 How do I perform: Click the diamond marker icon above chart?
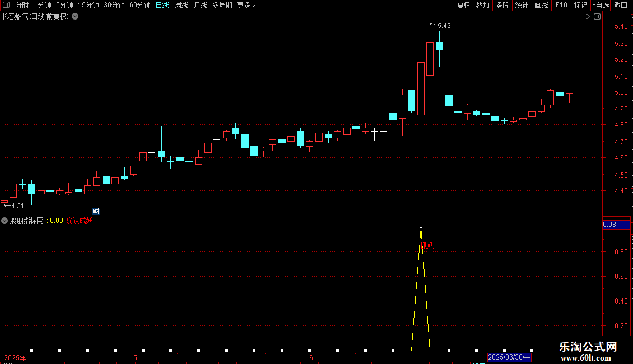[587, 17]
